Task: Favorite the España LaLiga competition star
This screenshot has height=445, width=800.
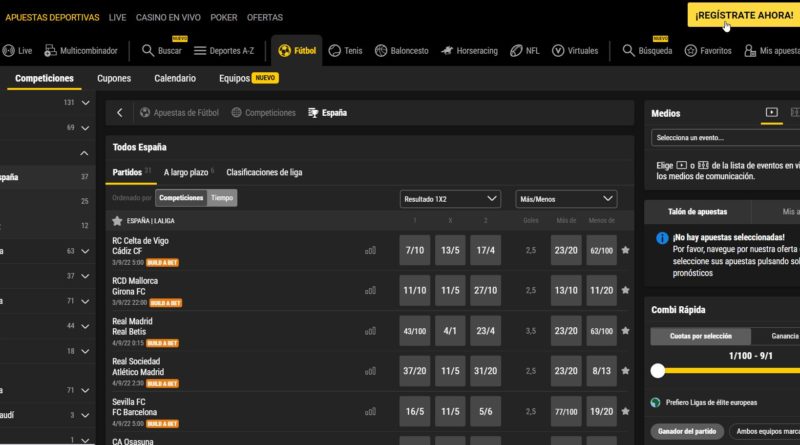Action: pyautogui.click(x=117, y=220)
